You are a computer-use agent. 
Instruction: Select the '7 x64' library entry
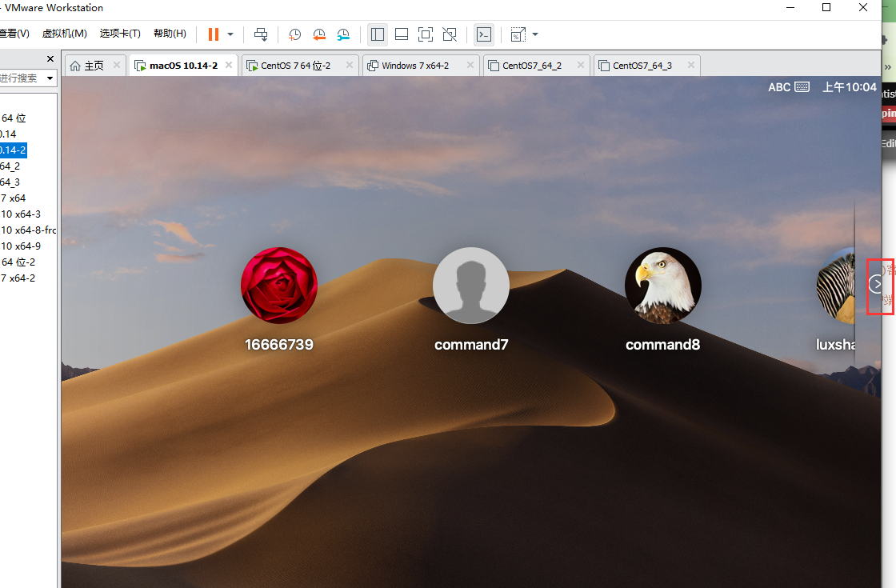(x=14, y=198)
